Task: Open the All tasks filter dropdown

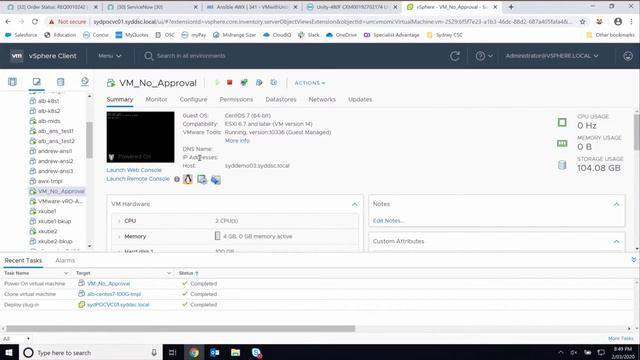Action: tap(16, 339)
